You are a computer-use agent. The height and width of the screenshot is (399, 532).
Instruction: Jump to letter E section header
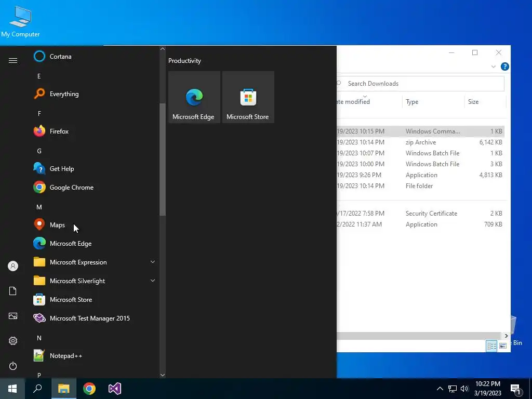(x=39, y=76)
